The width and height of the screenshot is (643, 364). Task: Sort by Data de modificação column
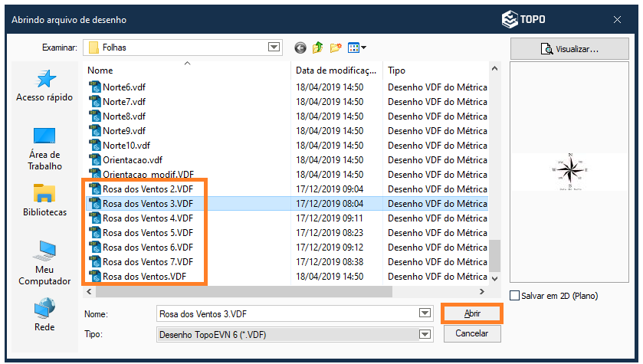336,71
